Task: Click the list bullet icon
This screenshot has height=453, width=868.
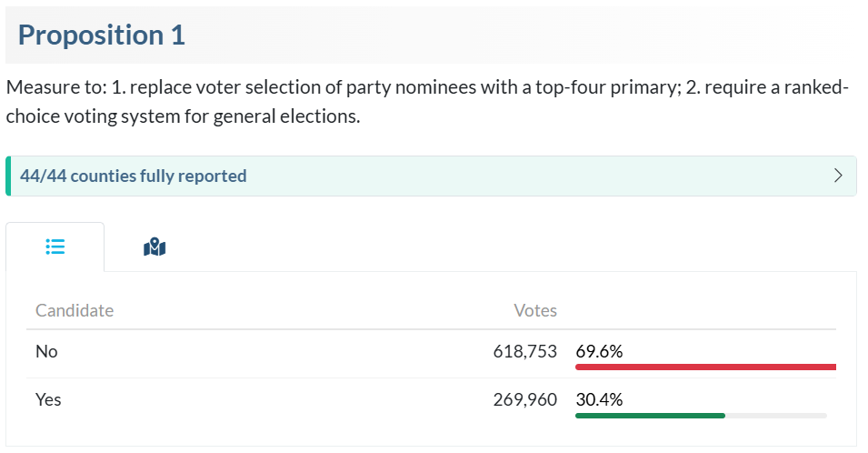Action: click(55, 247)
